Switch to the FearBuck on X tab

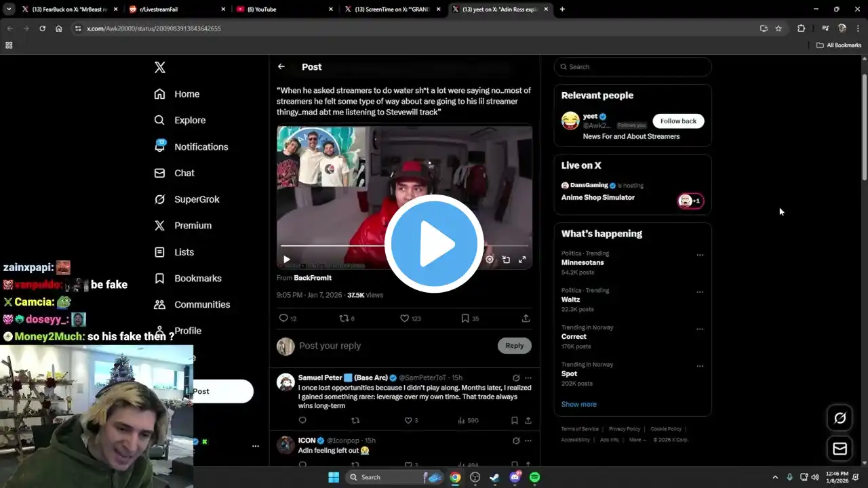tap(70, 9)
